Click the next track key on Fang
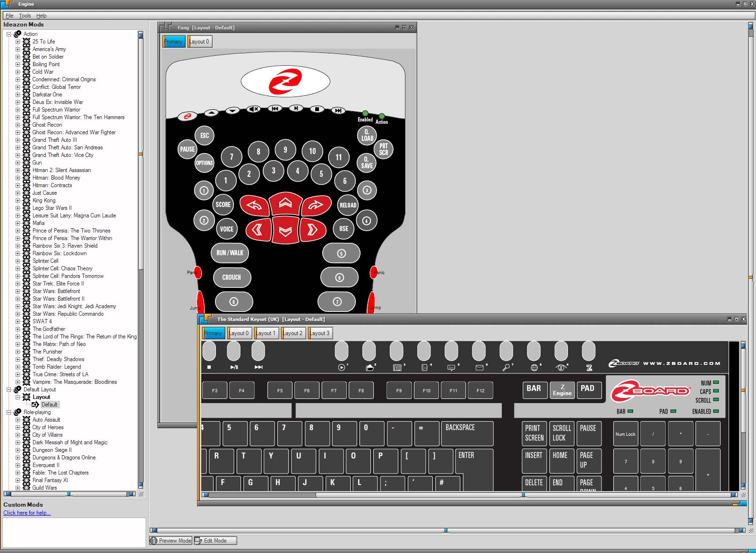The width and height of the screenshot is (756, 553). (338, 111)
